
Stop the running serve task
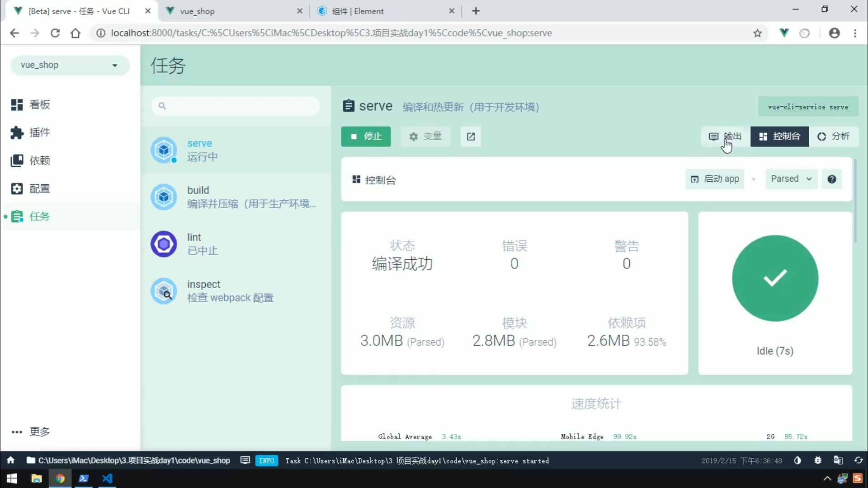pyautogui.click(x=366, y=136)
